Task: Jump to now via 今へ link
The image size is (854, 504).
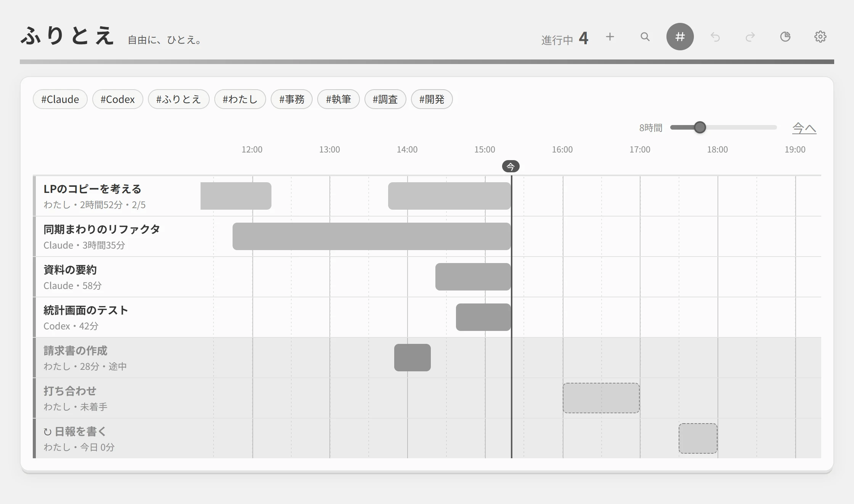Action: [x=804, y=128]
